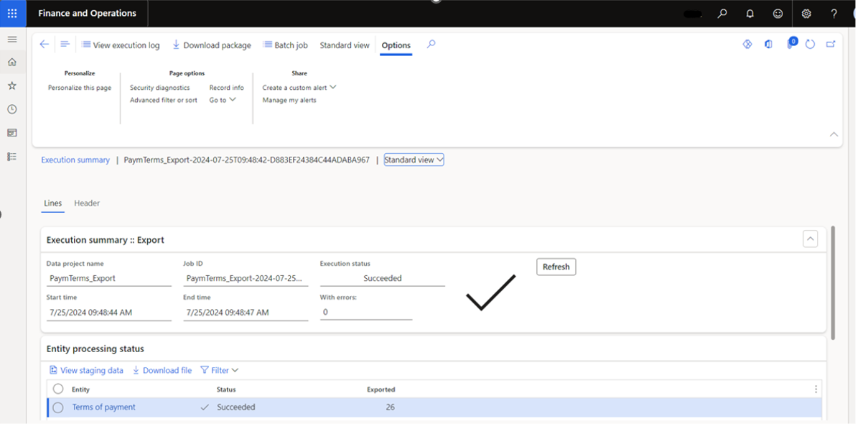Click the Home icon in left sidebar
The image size is (868, 424).
pyautogui.click(x=11, y=63)
